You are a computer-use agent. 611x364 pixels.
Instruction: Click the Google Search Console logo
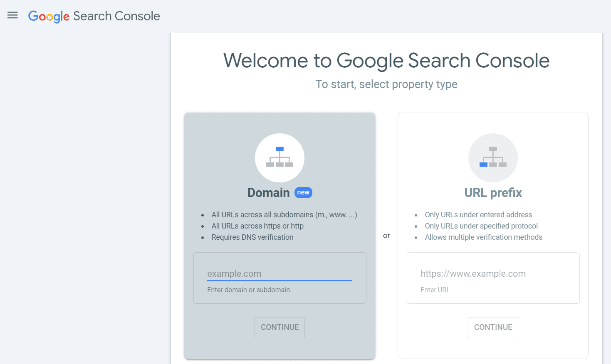(94, 16)
